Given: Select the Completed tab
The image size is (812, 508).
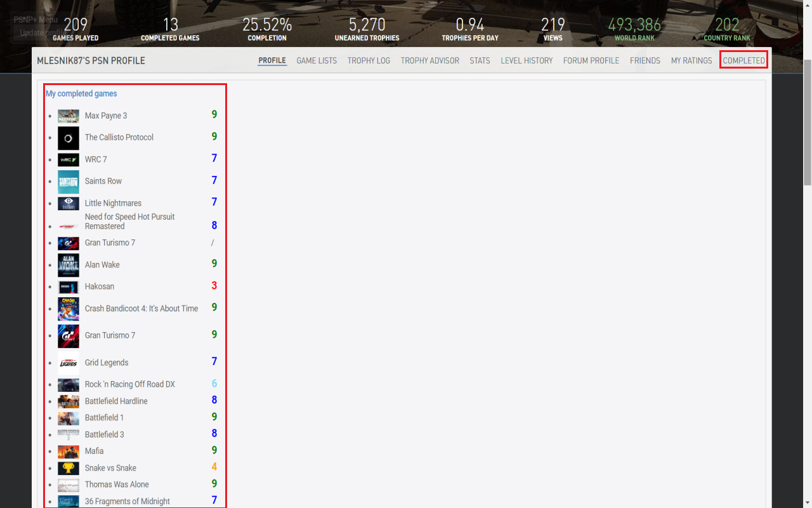Looking at the screenshot, I should pyautogui.click(x=744, y=61).
